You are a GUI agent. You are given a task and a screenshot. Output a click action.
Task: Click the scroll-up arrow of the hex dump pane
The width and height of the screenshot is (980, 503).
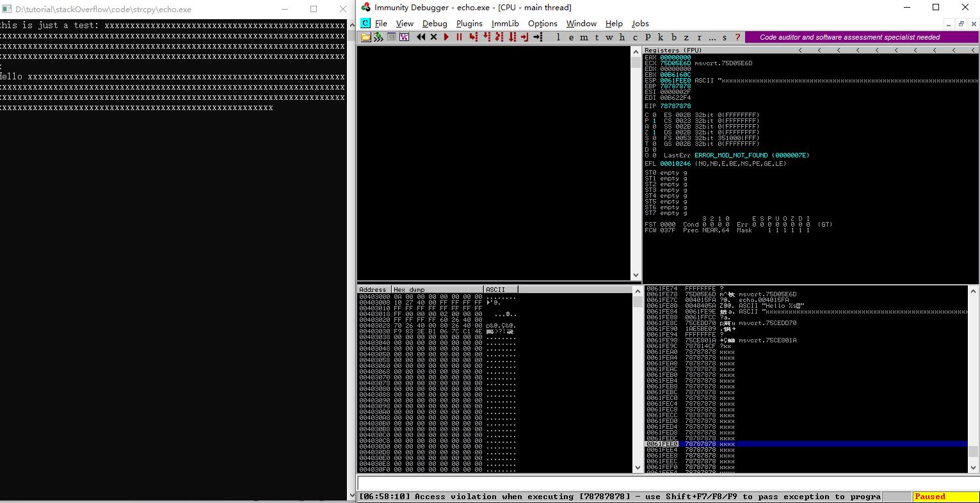click(x=638, y=291)
